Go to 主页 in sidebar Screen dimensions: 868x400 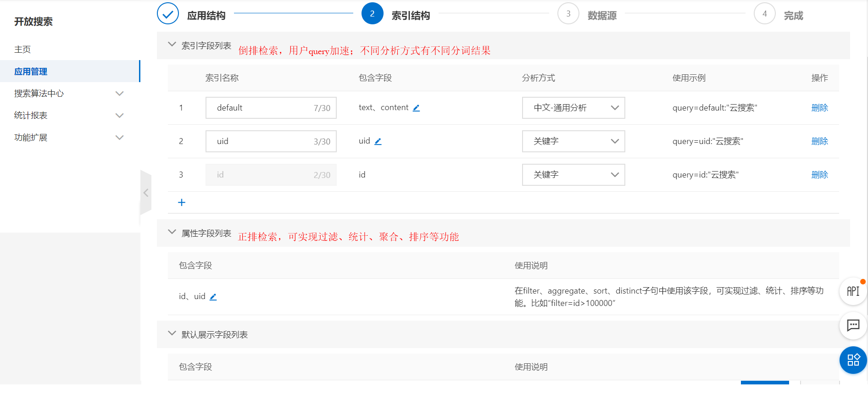[x=22, y=50]
